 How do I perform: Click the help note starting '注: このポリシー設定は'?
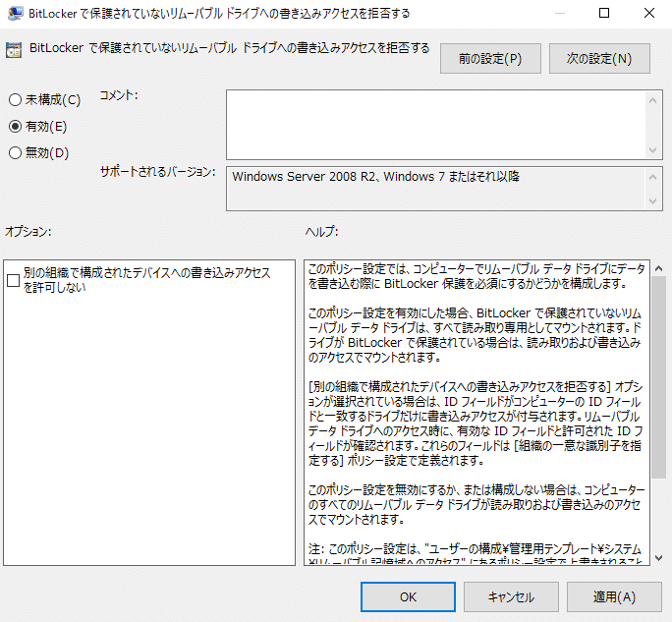475,553
